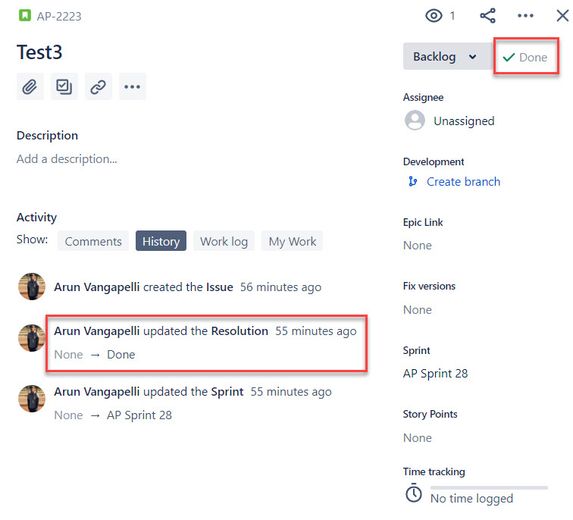
Task: Click the '56 minutes ago' timestamp
Action: 281,287
